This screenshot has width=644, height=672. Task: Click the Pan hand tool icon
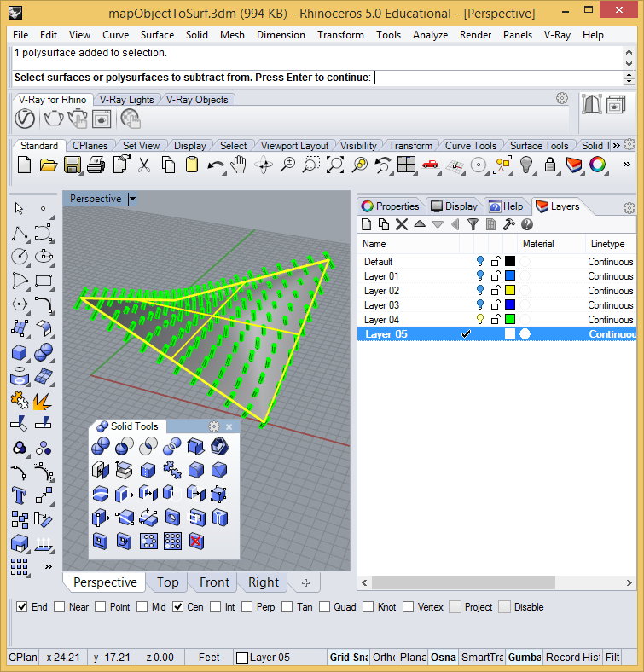[238, 165]
